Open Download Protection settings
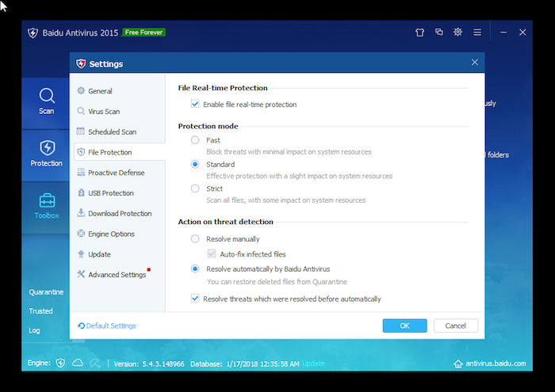The width and height of the screenshot is (555, 392). click(120, 214)
